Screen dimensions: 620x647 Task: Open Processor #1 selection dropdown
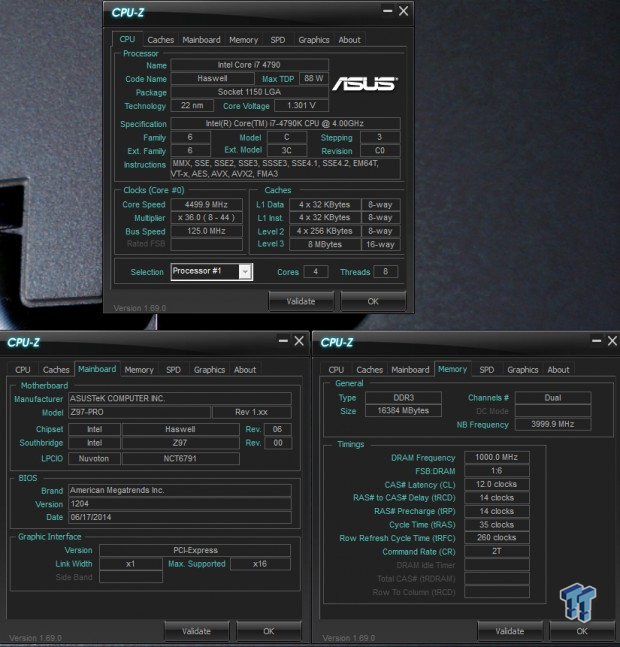[x=245, y=272]
